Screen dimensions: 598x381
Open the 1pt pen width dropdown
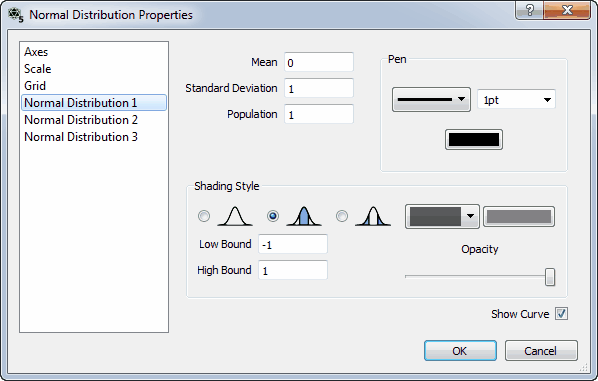516,100
